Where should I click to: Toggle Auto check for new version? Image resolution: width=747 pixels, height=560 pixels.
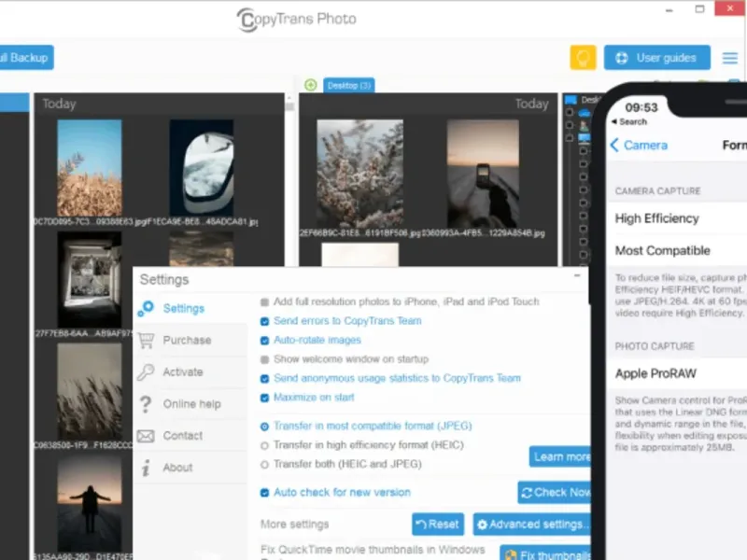tap(264, 493)
